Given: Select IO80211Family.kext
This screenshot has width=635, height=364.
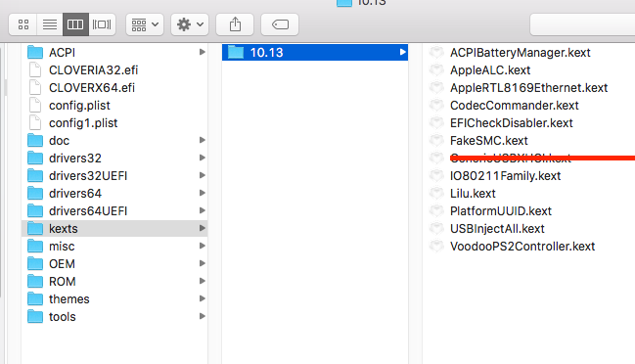Looking at the screenshot, I should (x=505, y=176).
